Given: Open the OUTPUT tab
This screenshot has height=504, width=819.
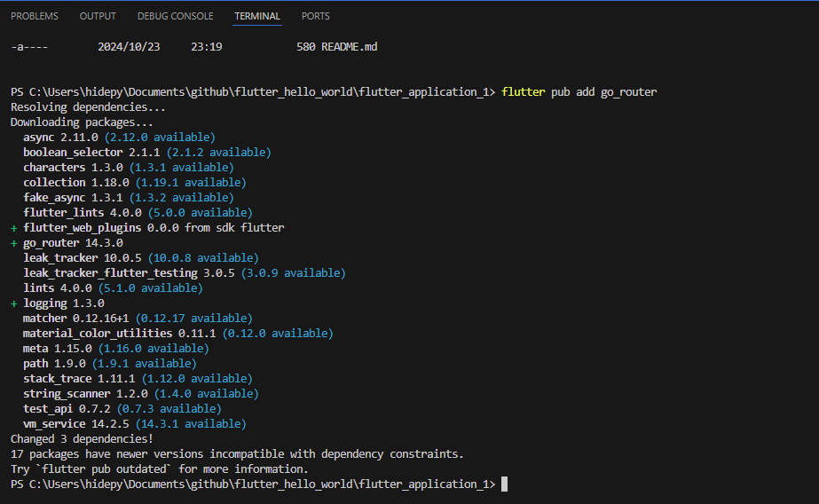Looking at the screenshot, I should tap(98, 16).
